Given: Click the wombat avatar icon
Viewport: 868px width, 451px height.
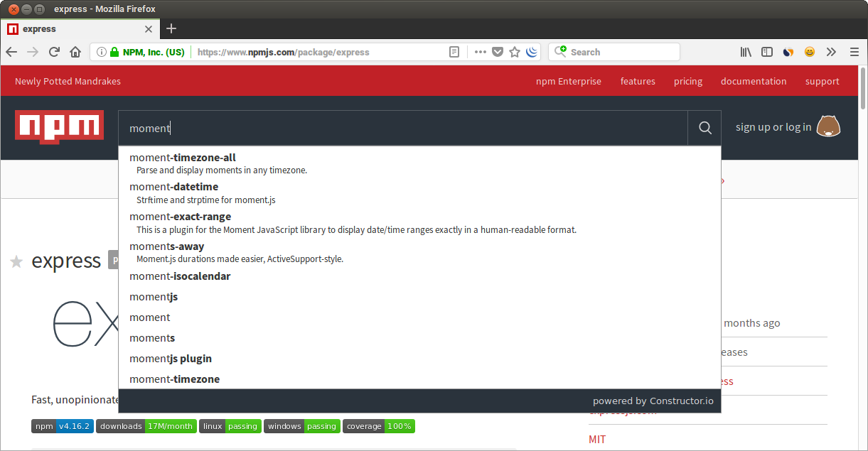Looking at the screenshot, I should [x=827, y=126].
